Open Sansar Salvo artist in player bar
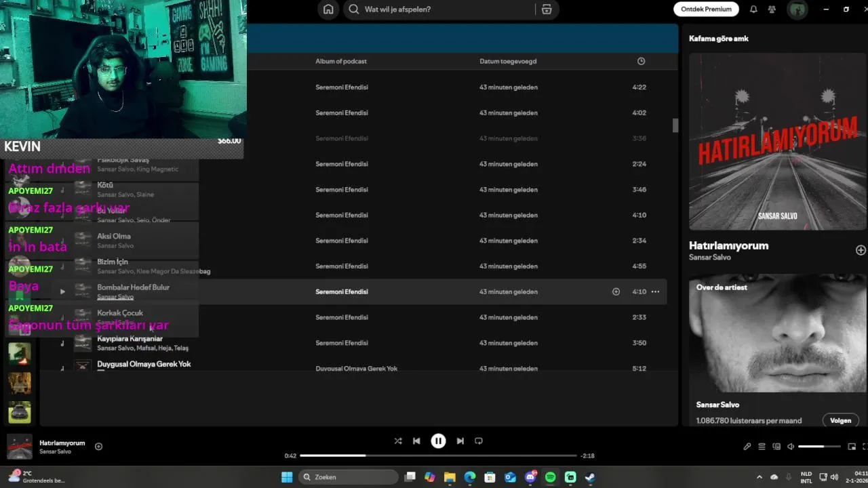 [x=55, y=451]
